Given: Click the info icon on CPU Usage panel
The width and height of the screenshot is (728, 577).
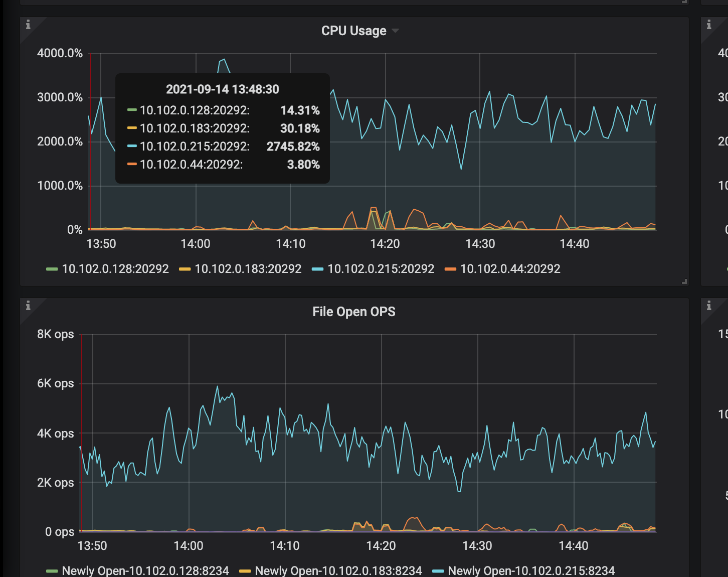Looking at the screenshot, I should click(28, 25).
